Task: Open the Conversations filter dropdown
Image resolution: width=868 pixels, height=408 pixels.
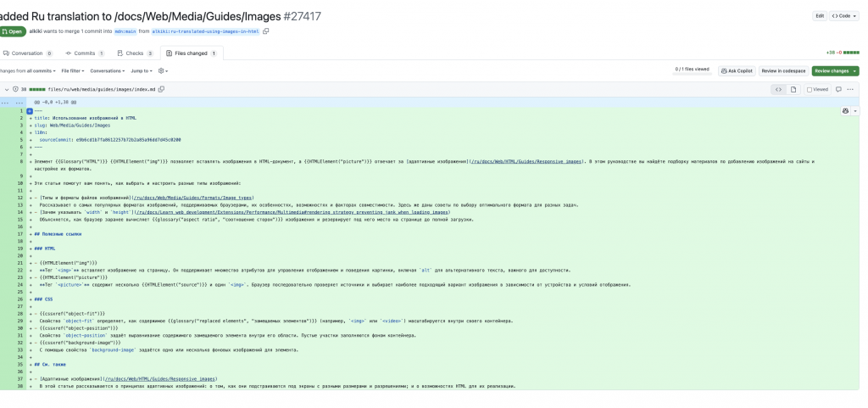Action: (x=107, y=71)
